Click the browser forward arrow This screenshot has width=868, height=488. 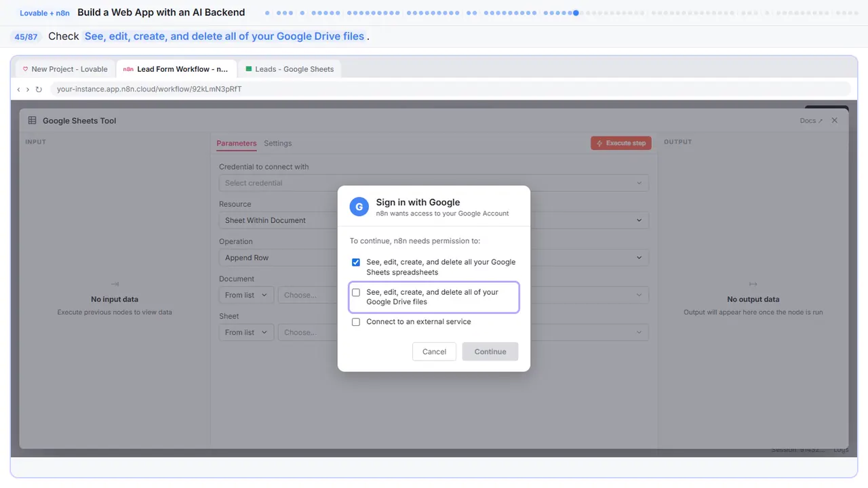[x=28, y=89]
